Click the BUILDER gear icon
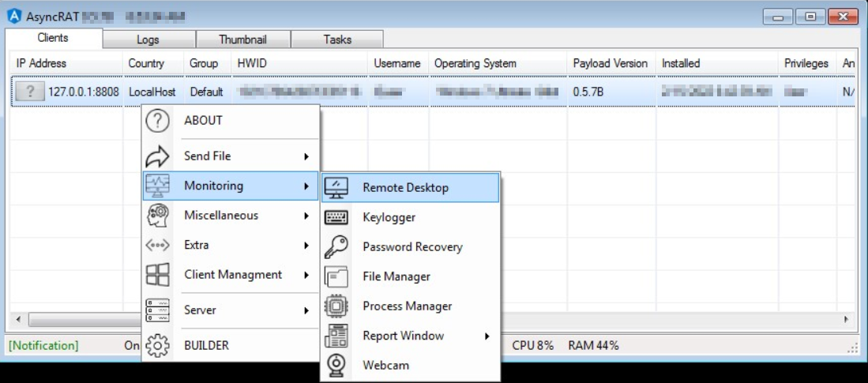Image resolution: width=868 pixels, height=383 pixels. click(159, 345)
